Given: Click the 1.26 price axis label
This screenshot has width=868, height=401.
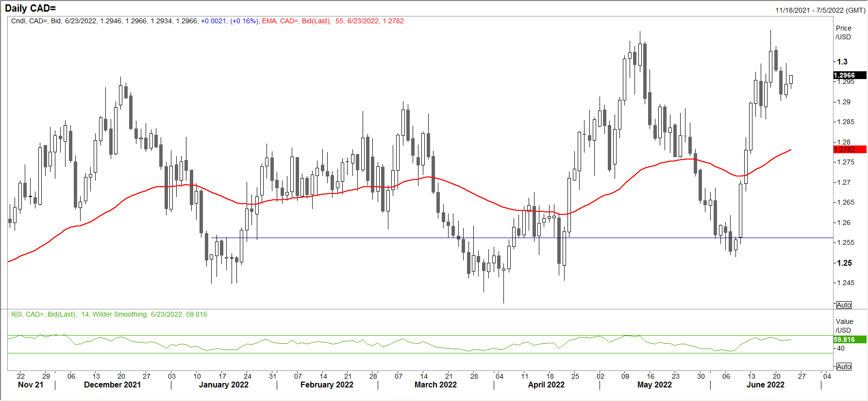Looking at the screenshot, I should pyautogui.click(x=844, y=223).
